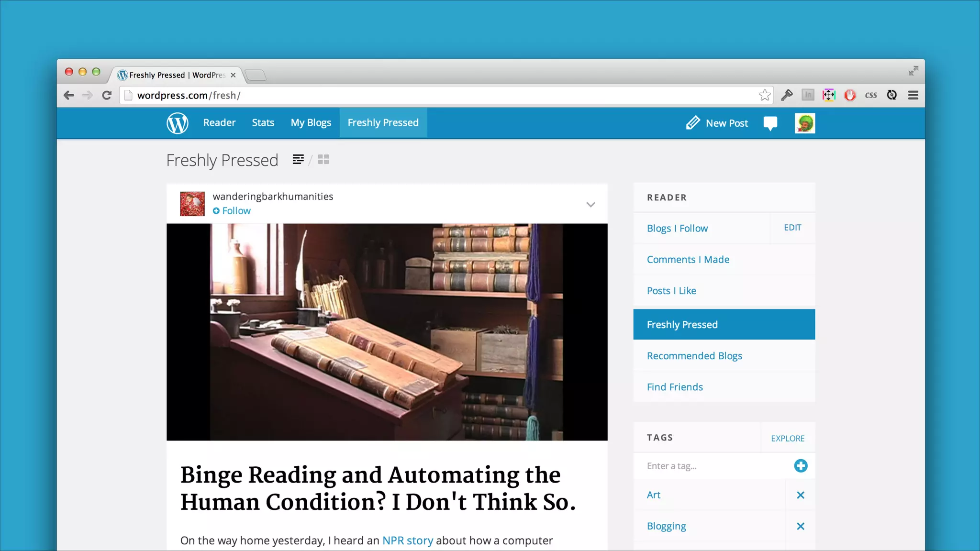Open Chrome hamburger menu

pos(913,95)
